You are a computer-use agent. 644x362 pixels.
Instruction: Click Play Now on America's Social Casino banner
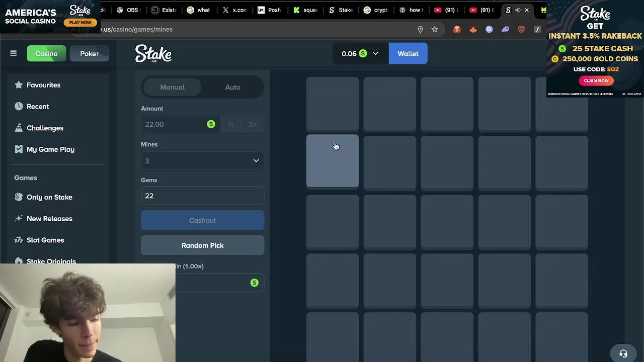point(80,23)
